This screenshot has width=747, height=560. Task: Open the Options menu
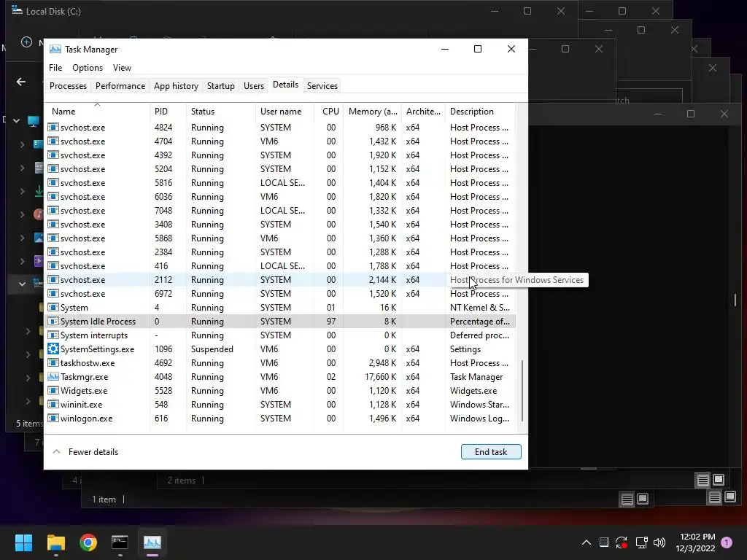88,68
